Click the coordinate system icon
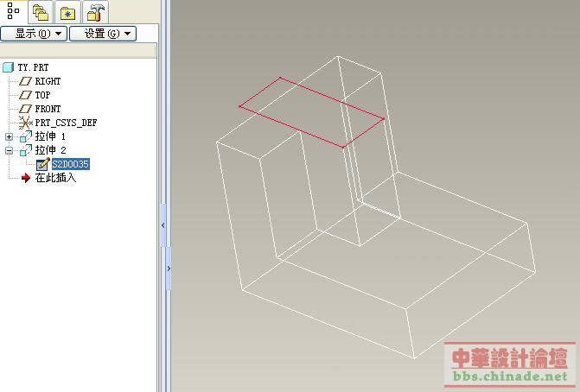Viewport: 580px width, 392px height. click(25, 123)
